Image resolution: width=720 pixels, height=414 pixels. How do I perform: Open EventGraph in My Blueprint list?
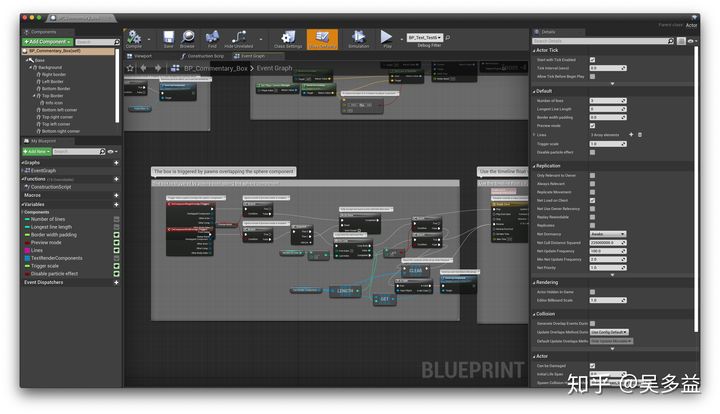click(43, 170)
